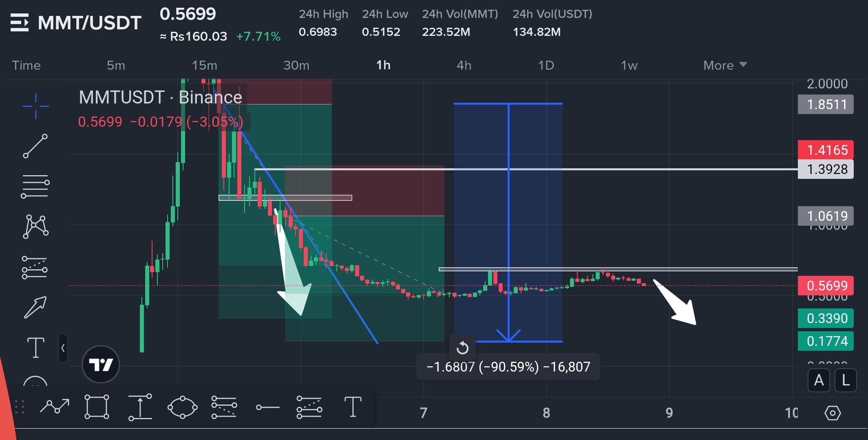Switch to the 4h timeframe

pos(464,65)
